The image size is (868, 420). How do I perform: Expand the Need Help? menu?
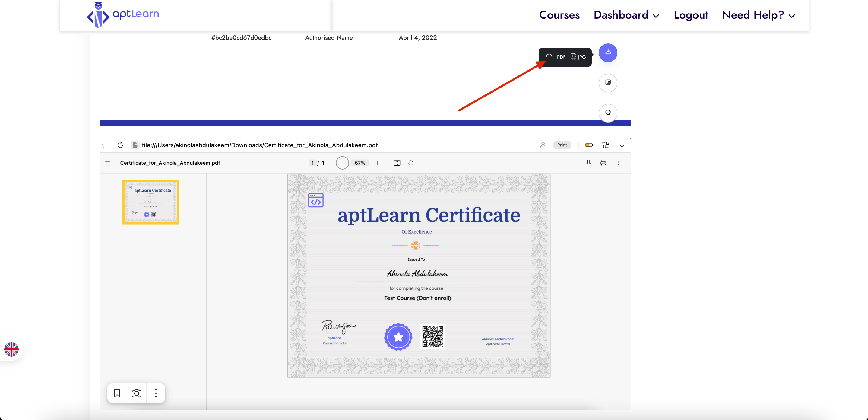coord(759,15)
